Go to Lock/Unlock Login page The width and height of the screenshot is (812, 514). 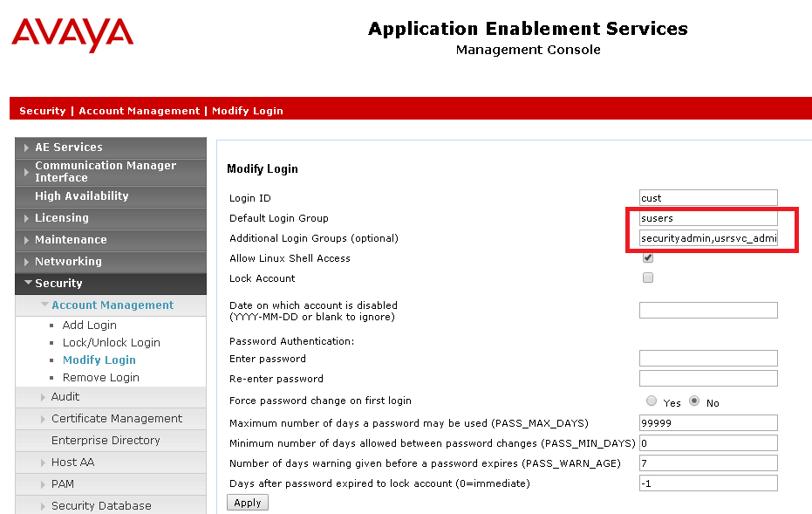pyautogui.click(x=112, y=342)
